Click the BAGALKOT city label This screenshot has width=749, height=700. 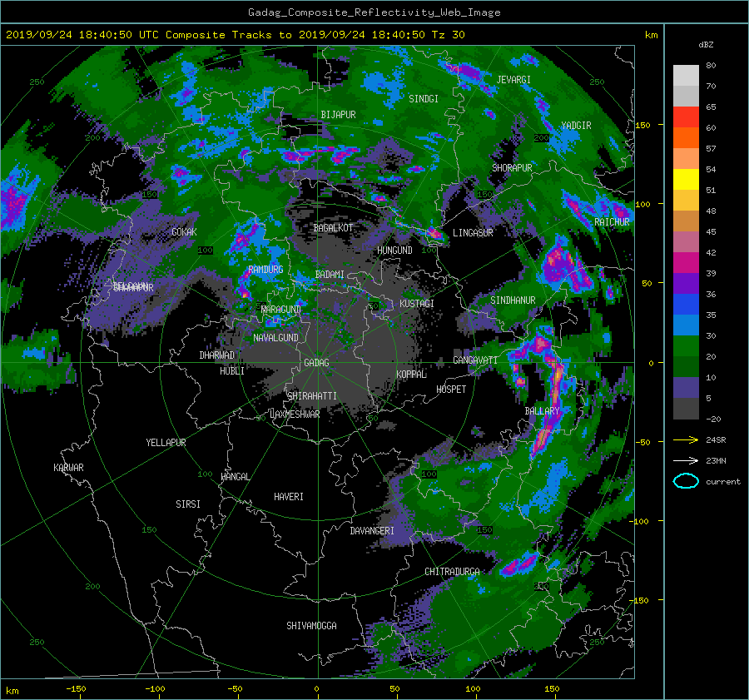[x=333, y=228]
